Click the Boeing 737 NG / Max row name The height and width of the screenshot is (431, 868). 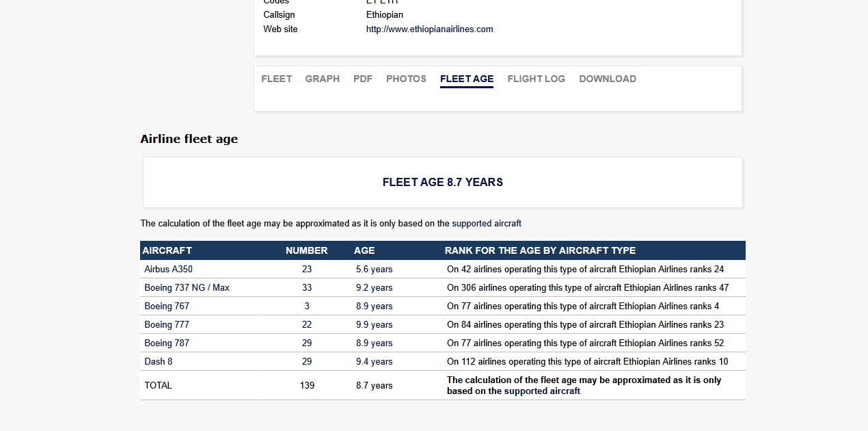(187, 288)
